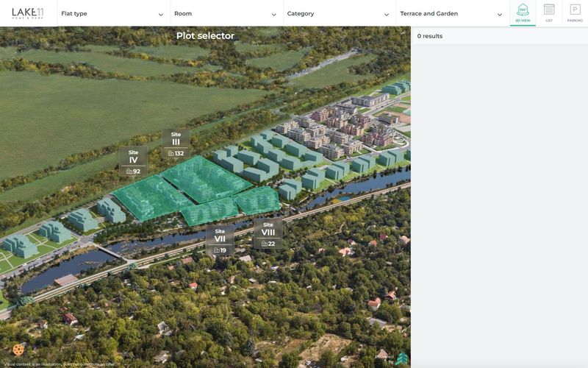Select the Site III label marker
Screen dimensions: 588x368
tap(176, 144)
